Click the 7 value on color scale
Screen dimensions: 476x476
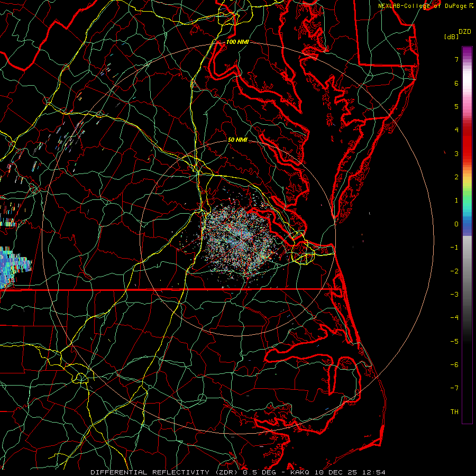pos(456,59)
